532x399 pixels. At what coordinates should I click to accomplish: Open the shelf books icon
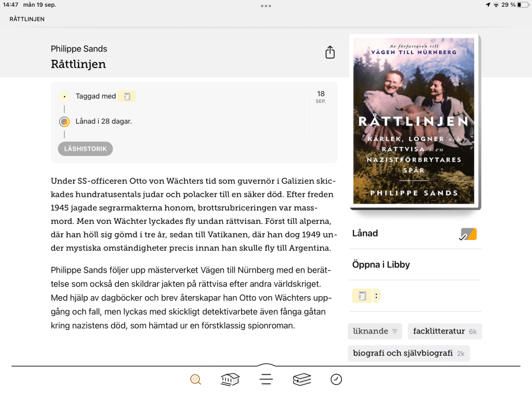pyautogui.click(x=302, y=380)
